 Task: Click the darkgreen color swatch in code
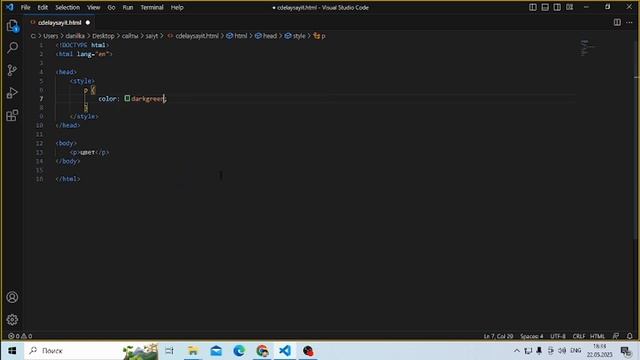click(x=127, y=98)
